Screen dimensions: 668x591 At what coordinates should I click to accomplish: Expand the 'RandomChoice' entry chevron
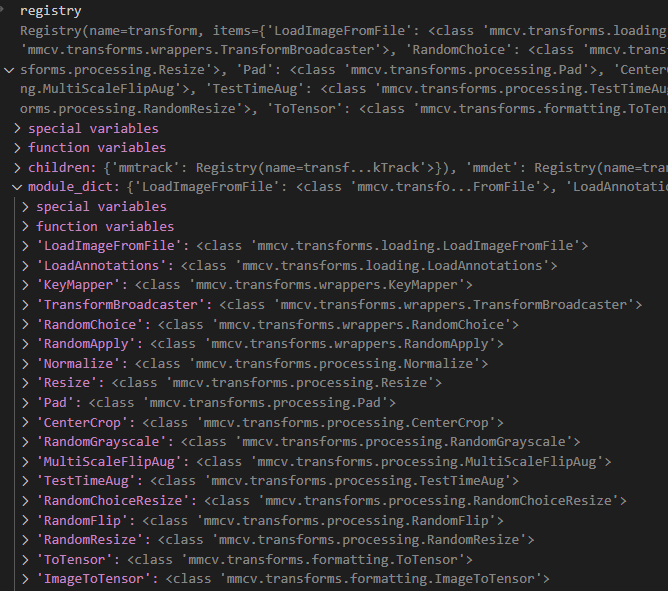click(26, 325)
